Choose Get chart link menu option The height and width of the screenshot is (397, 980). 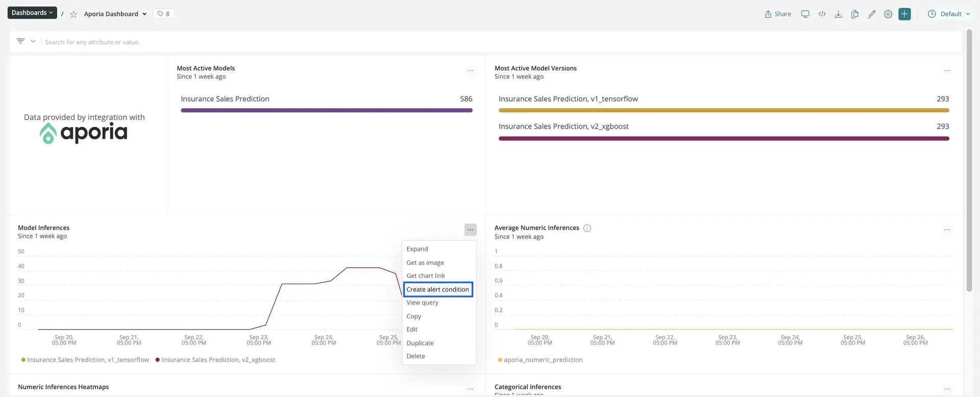439,276
